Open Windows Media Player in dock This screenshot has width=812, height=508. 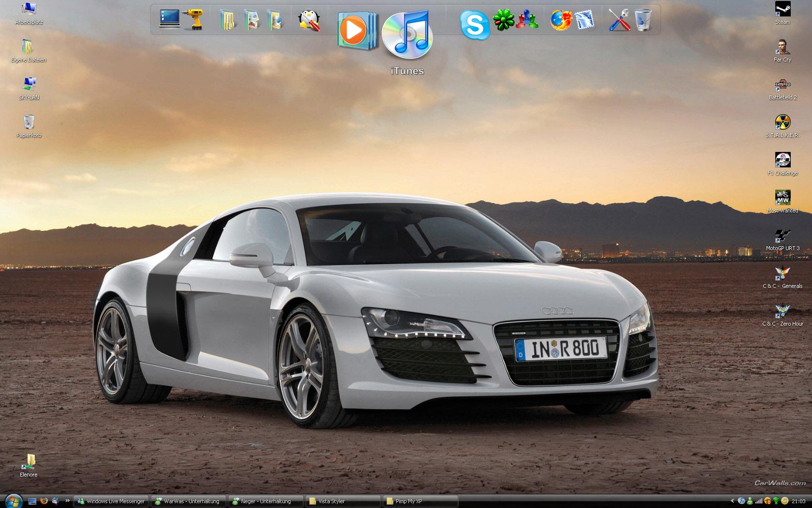point(356,30)
